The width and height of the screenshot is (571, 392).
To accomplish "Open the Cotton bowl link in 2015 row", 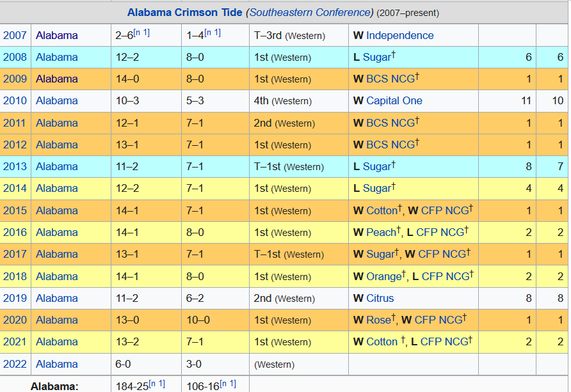I will (382, 210).
